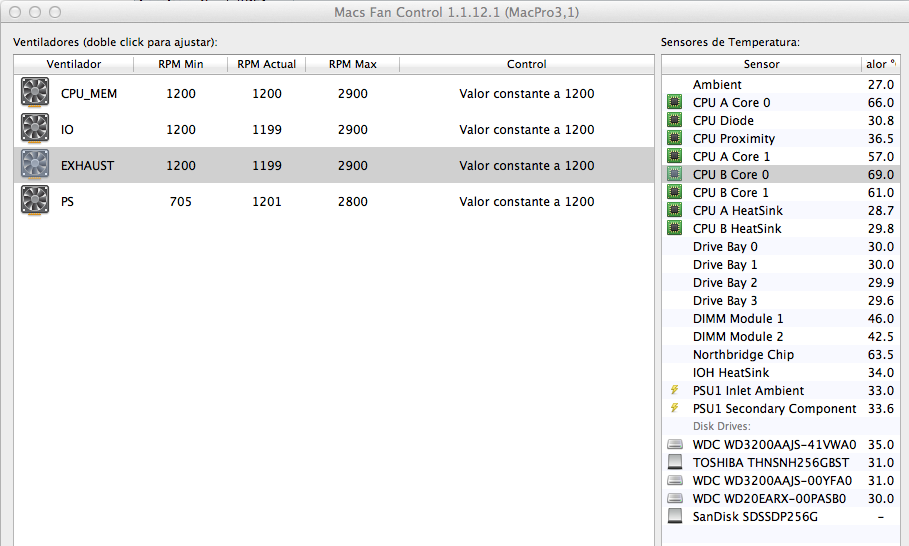
Task: Click the WDC WD3200AAJS-00YFA0 disk icon
Action: (x=675, y=481)
